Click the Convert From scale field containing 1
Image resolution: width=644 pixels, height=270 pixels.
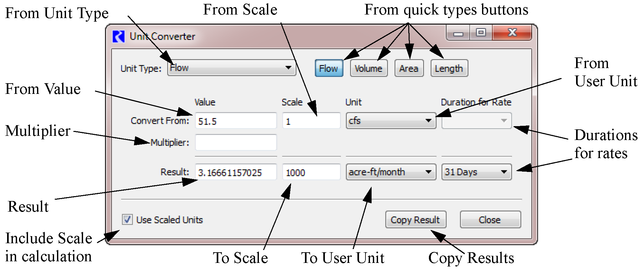click(311, 121)
